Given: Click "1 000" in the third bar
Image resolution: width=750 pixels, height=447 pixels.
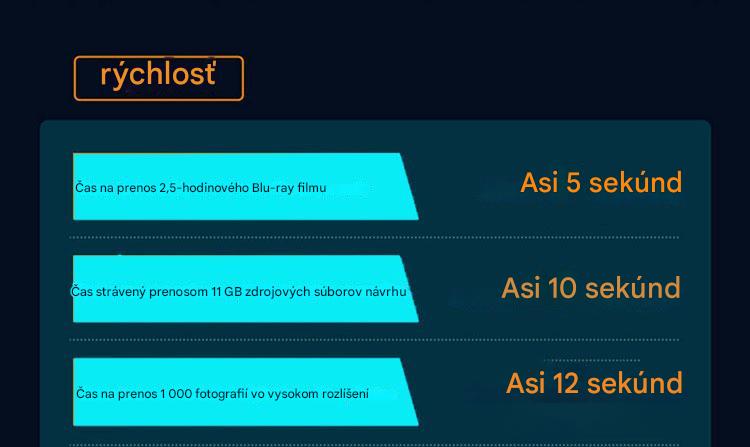Looking at the screenshot, I should coord(175,394).
